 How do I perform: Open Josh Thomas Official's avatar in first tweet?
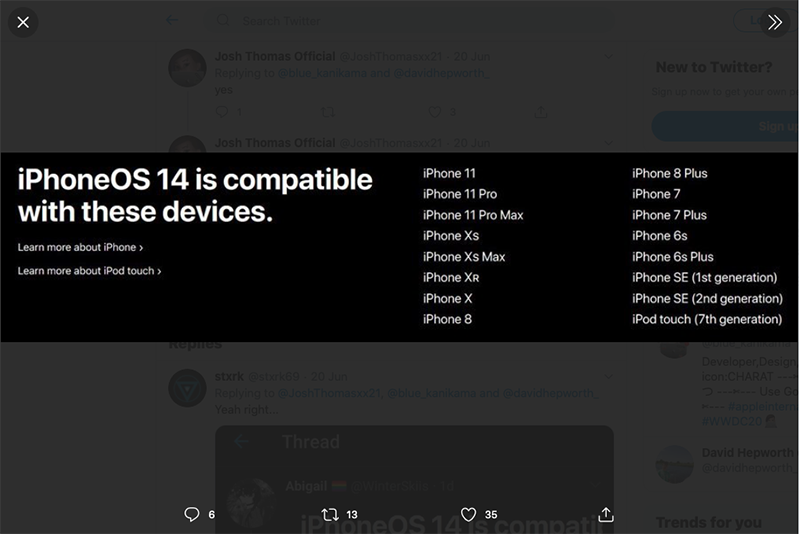[x=187, y=68]
